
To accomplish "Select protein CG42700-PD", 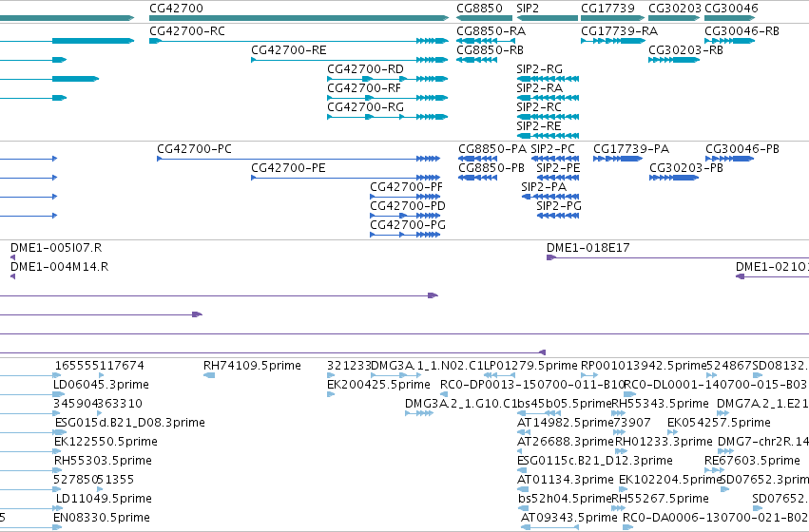I will [x=405, y=216].
